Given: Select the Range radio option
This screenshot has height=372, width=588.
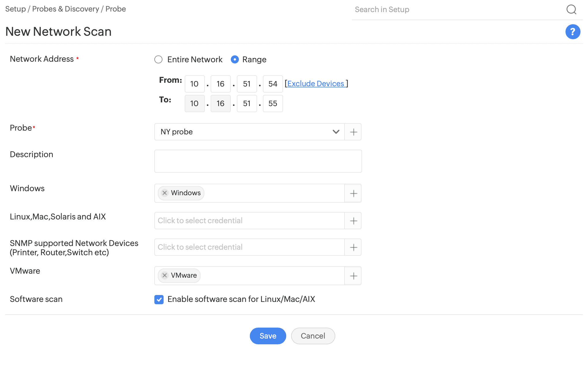Looking at the screenshot, I should 235,60.
